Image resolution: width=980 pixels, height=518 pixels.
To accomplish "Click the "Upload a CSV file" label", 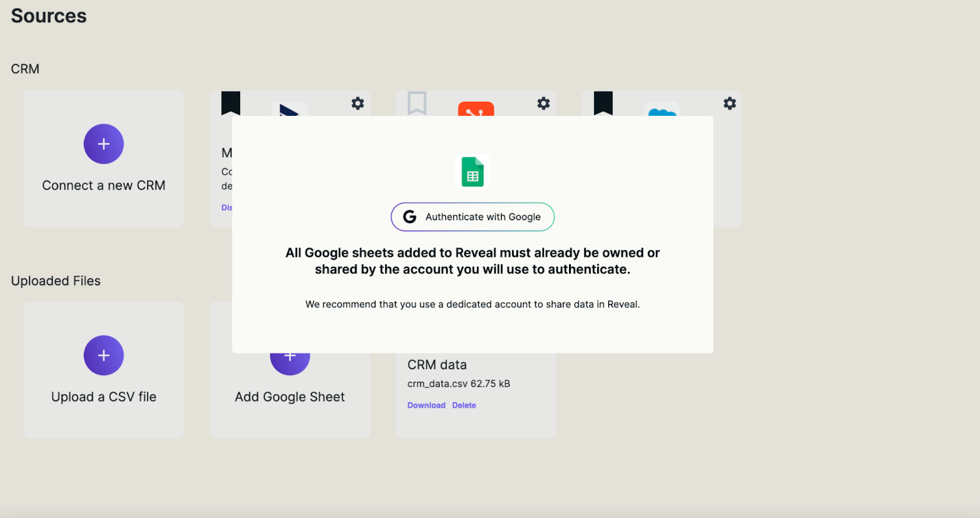I will pyautogui.click(x=104, y=397).
